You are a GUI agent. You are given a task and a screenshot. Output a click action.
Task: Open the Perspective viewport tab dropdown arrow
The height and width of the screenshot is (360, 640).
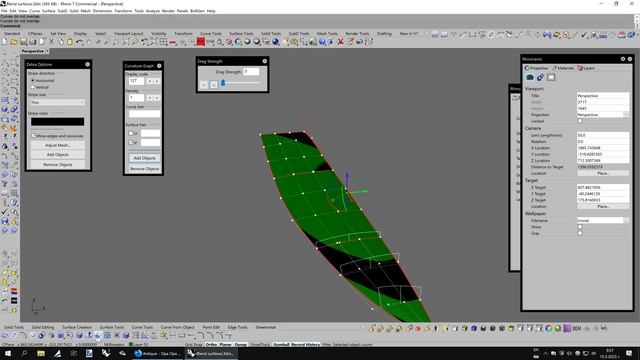coord(47,51)
